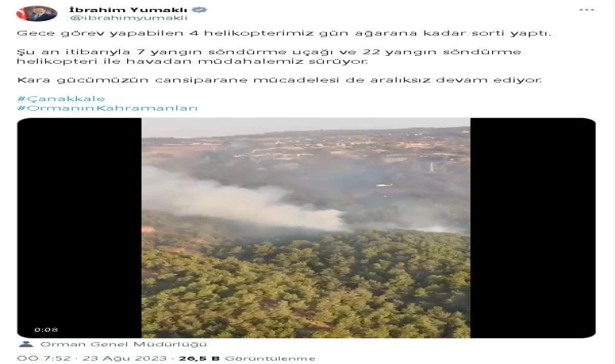Viewport: 615px width, 364px height.
Task: Click the 23 Ağu 2023 post date
Action: point(125,358)
